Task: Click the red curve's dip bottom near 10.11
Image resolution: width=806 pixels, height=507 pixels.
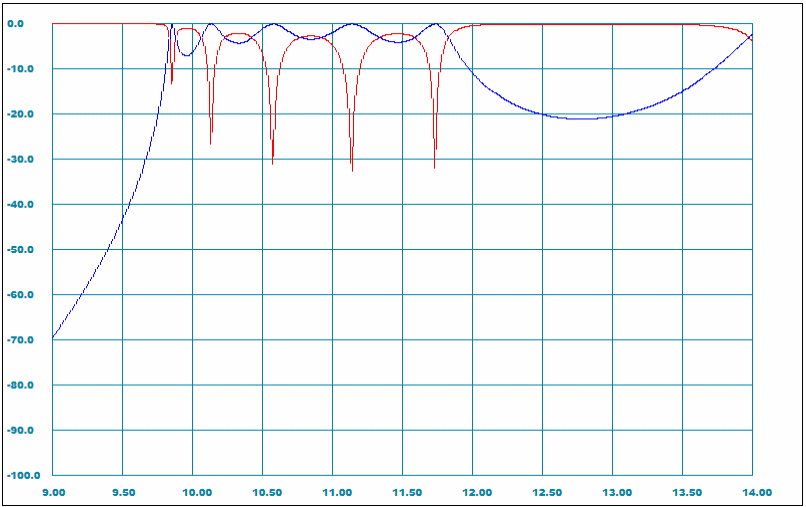Action: click(x=210, y=144)
